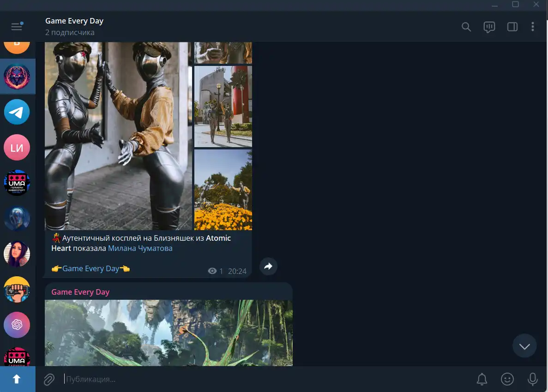Open the jungle game screenshot image
548x392 pixels.
click(x=169, y=333)
